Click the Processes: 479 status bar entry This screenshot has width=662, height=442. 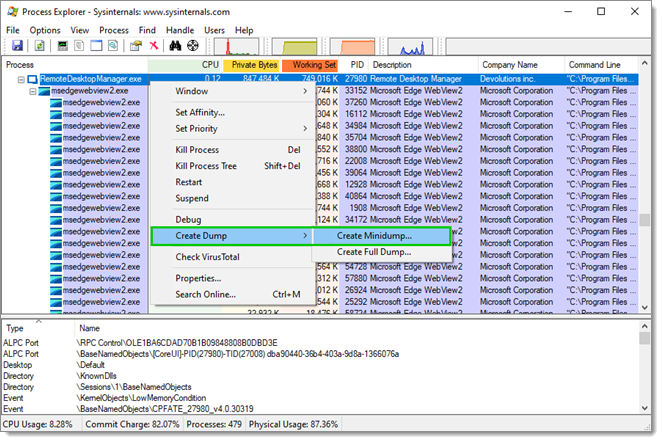tap(214, 424)
